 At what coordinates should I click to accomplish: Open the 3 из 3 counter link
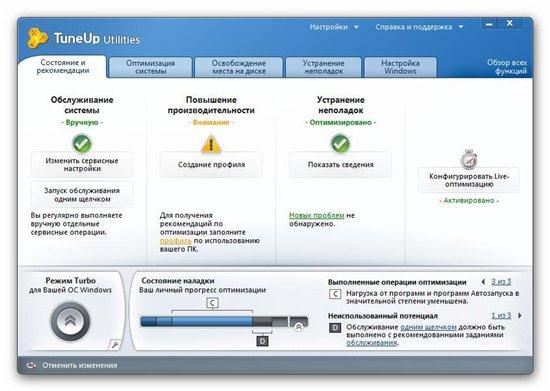pos(501,282)
